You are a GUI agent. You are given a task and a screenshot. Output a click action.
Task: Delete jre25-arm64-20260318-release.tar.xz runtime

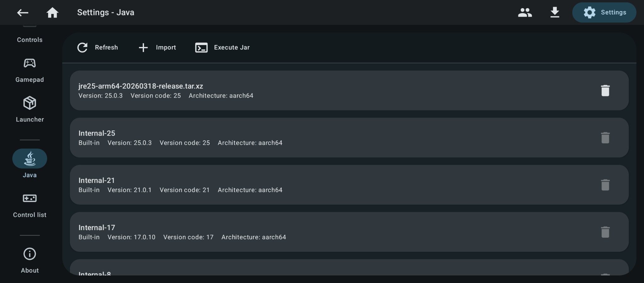605,91
